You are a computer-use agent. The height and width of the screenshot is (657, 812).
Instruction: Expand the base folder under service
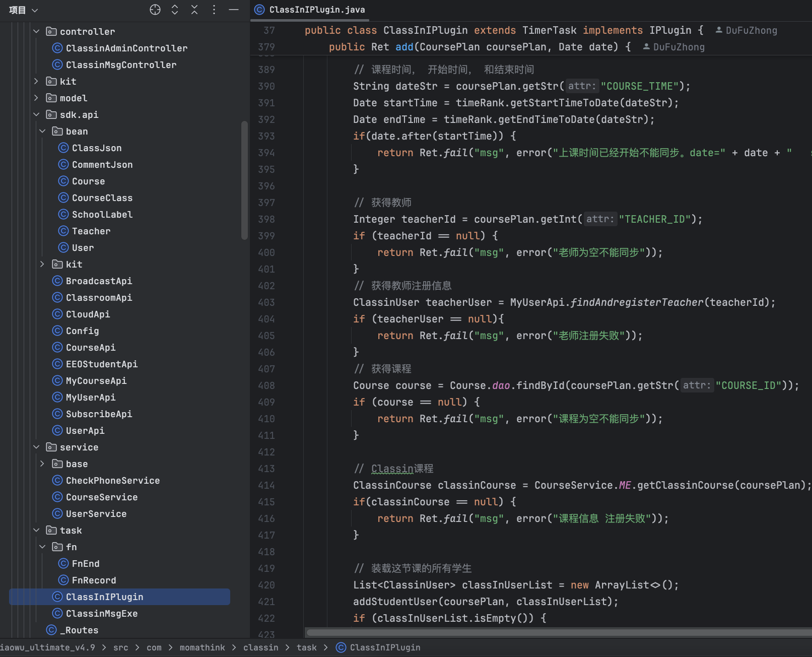42,464
